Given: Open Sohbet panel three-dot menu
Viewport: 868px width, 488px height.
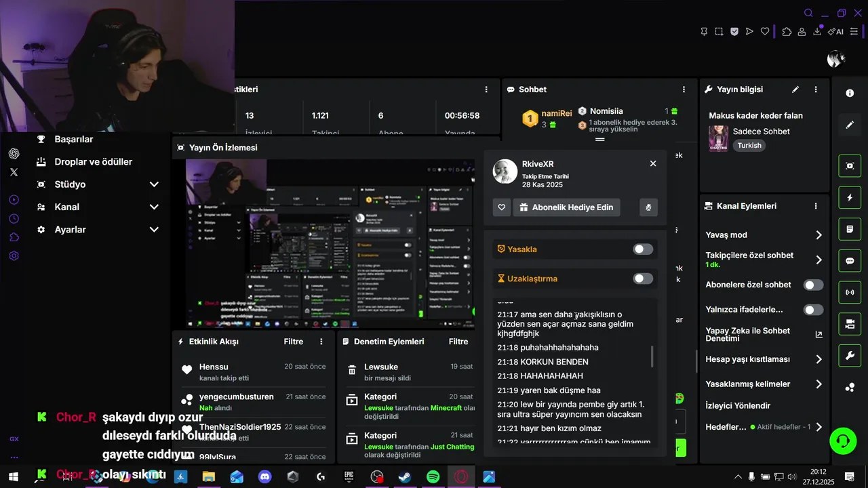Looking at the screenshot, I should coord(684,89).
